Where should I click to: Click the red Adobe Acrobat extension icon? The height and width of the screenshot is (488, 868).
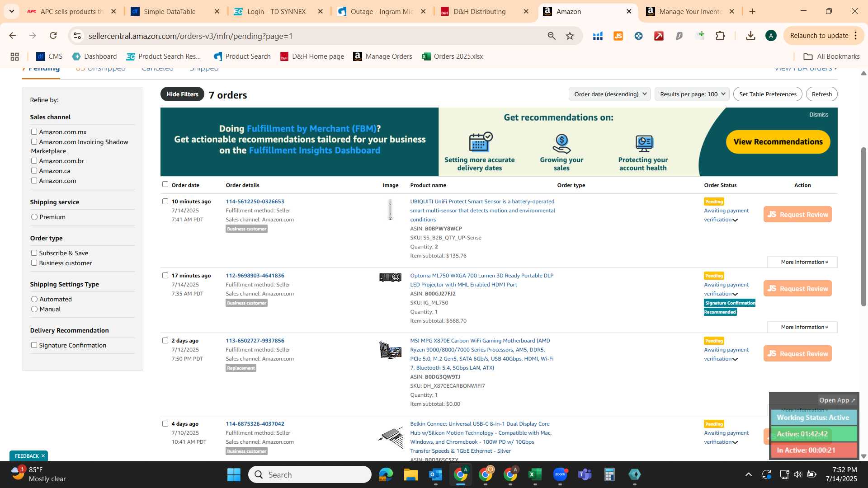tap(659, 36)
